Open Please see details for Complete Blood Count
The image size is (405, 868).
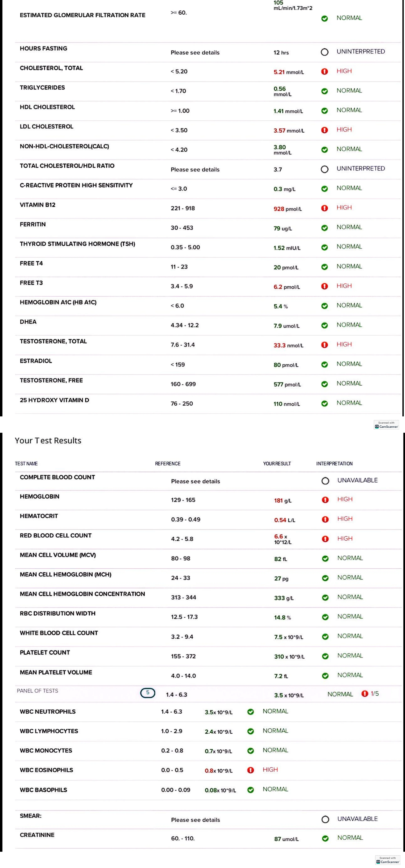[x=195, y=481]
